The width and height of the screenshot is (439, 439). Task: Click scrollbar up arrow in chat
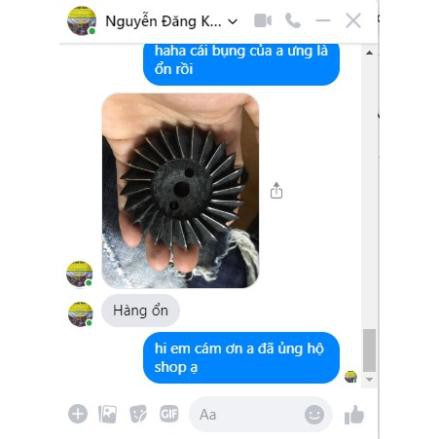coord(369,53)
